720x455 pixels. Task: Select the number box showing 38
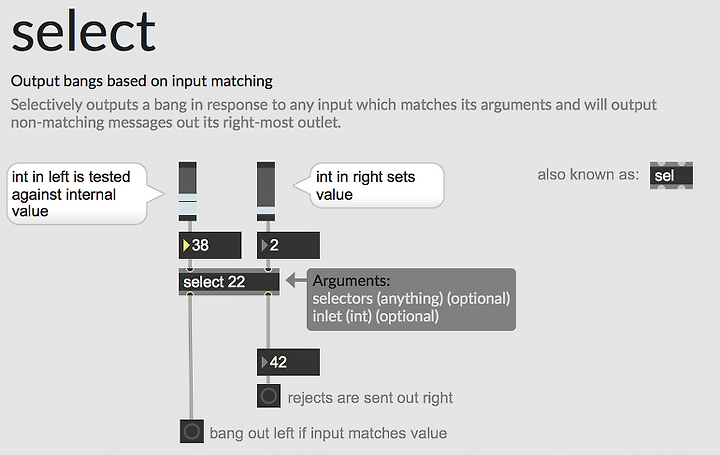(210, 245)
